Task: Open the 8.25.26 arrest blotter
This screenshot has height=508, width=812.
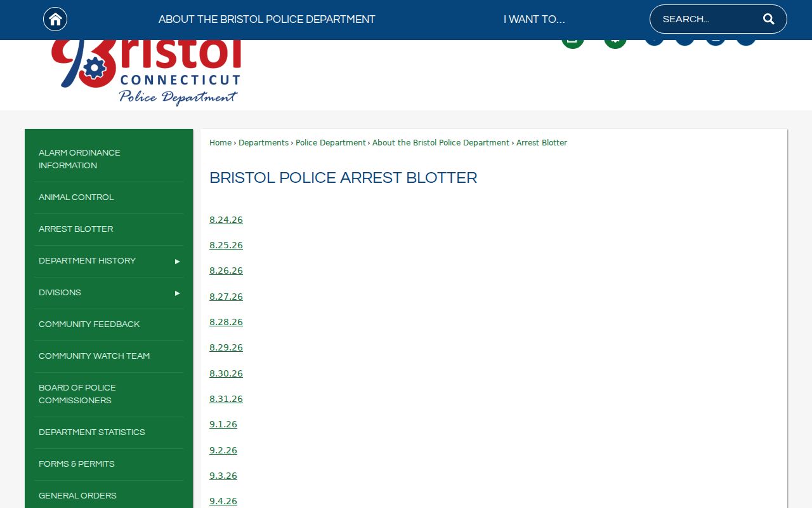Action: pos(226,246)
